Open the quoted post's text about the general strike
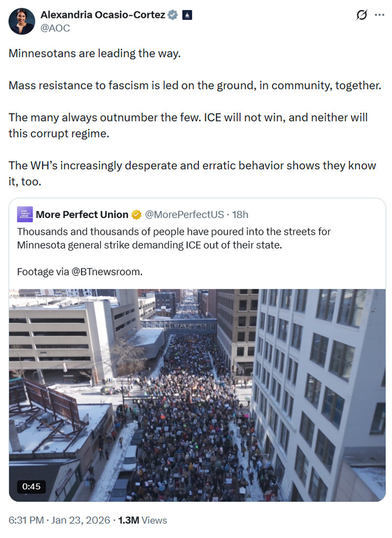The width and height of the screenshot is (392, 538). [x=174, y=238]
